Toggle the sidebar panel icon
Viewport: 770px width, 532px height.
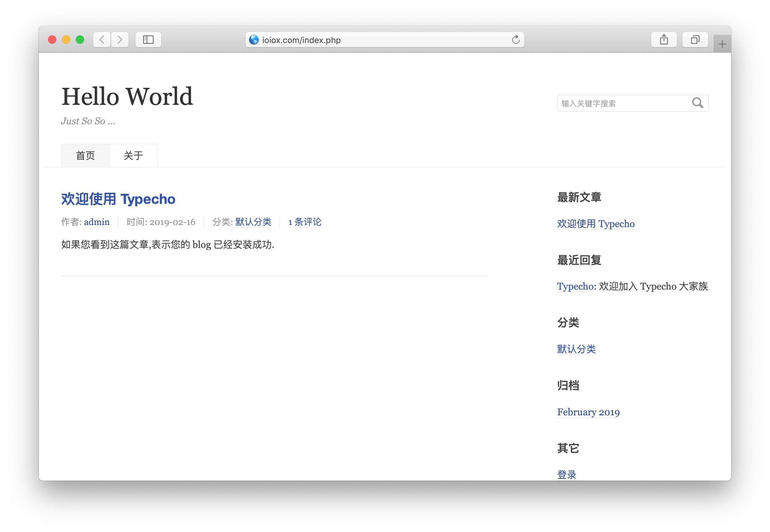coord(148,40)
